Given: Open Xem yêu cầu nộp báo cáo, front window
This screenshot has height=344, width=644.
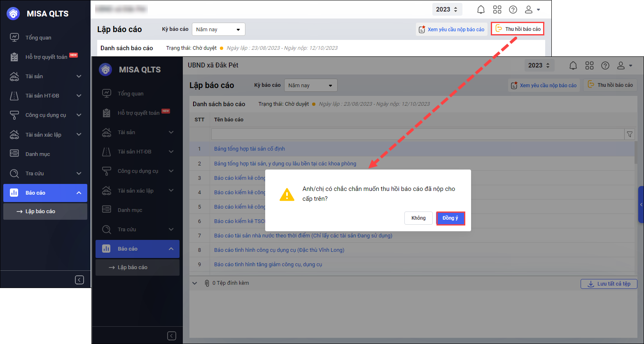Looking at the screenshot, I should pos(544,85).
